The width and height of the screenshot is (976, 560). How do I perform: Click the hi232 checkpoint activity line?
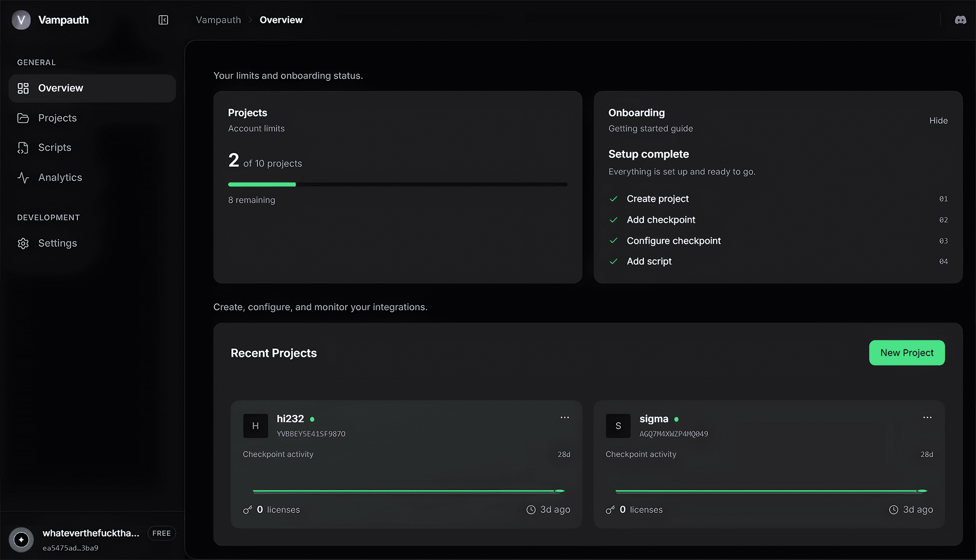pos(409,491)
